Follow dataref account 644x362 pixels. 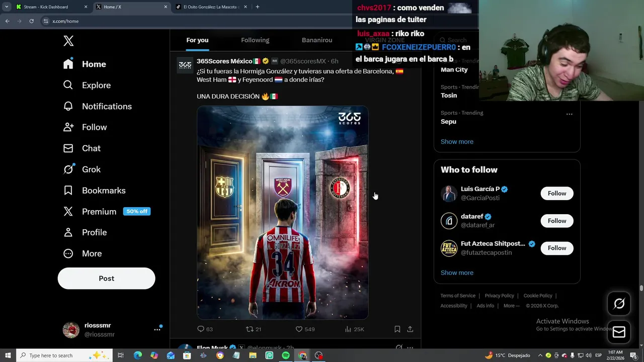(x=557, y=221)
